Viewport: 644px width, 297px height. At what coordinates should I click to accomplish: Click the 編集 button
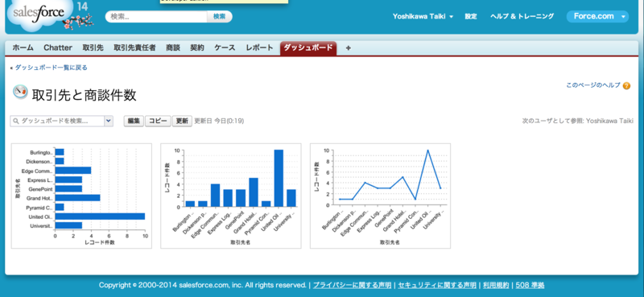(134, 122)
